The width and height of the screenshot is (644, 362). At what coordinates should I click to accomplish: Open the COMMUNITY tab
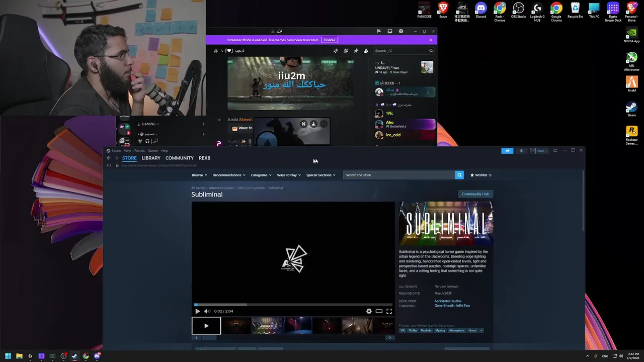[180, 158]
